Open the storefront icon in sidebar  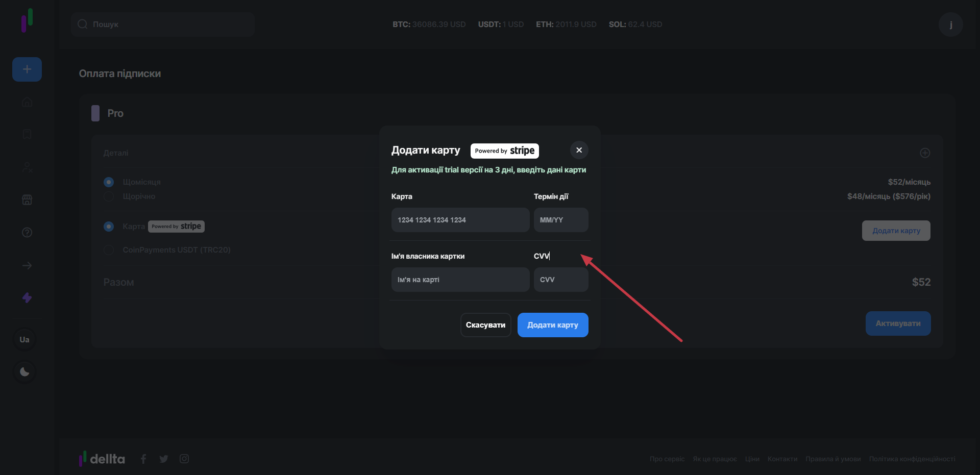27,200
